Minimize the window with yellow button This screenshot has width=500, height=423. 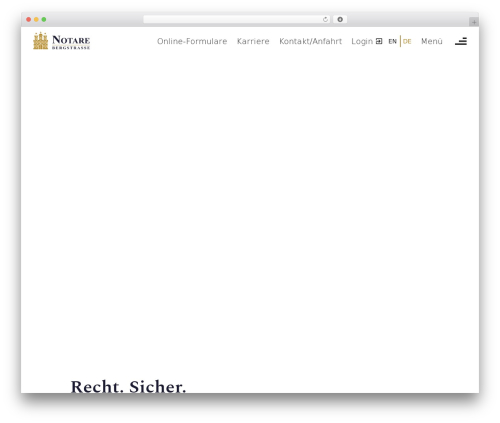point(36,20)
